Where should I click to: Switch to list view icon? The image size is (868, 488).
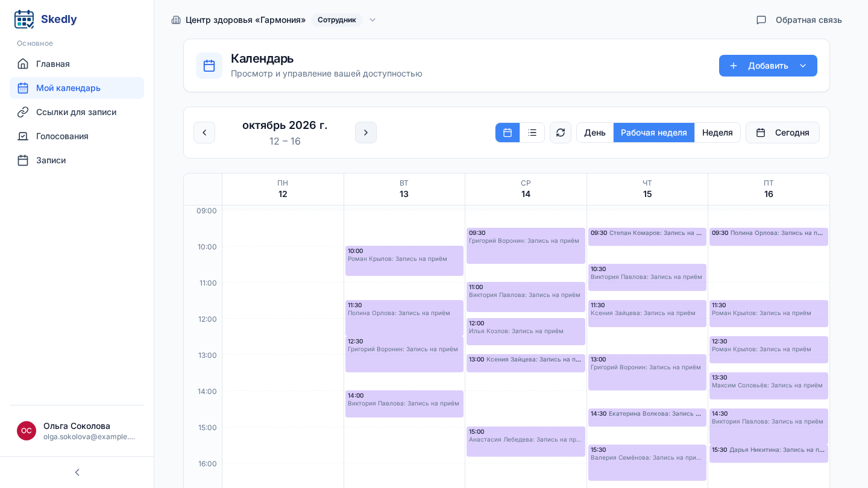[532, 133]
